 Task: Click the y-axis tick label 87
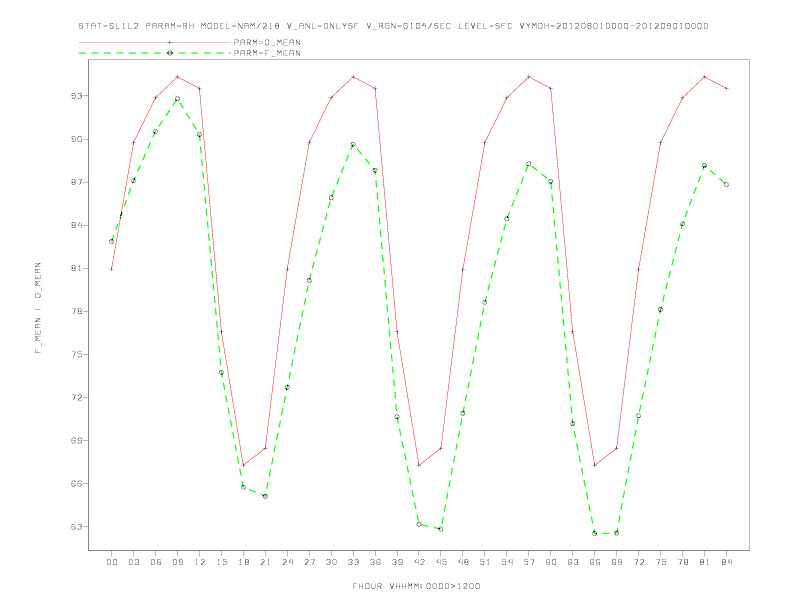(x=77, y=182)
